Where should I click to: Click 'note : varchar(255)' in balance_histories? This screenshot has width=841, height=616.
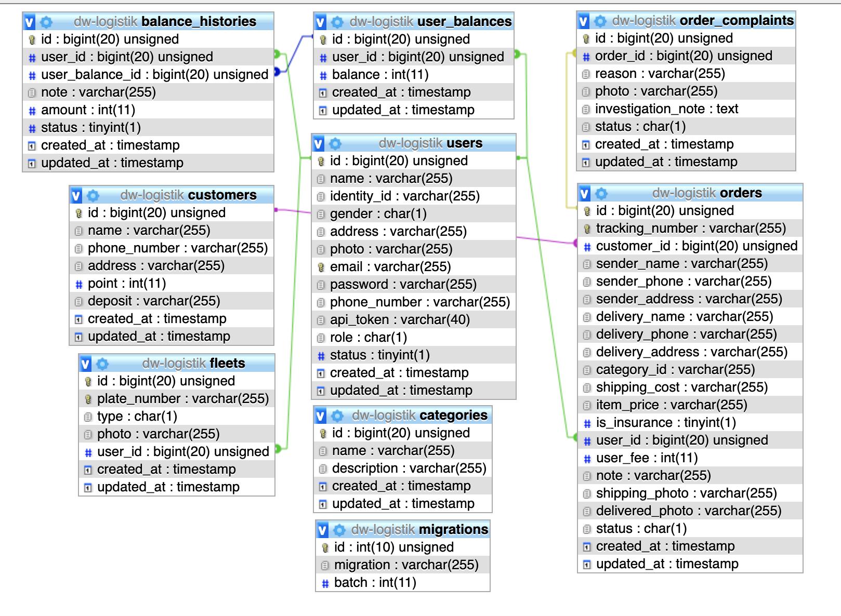point(99,92)
